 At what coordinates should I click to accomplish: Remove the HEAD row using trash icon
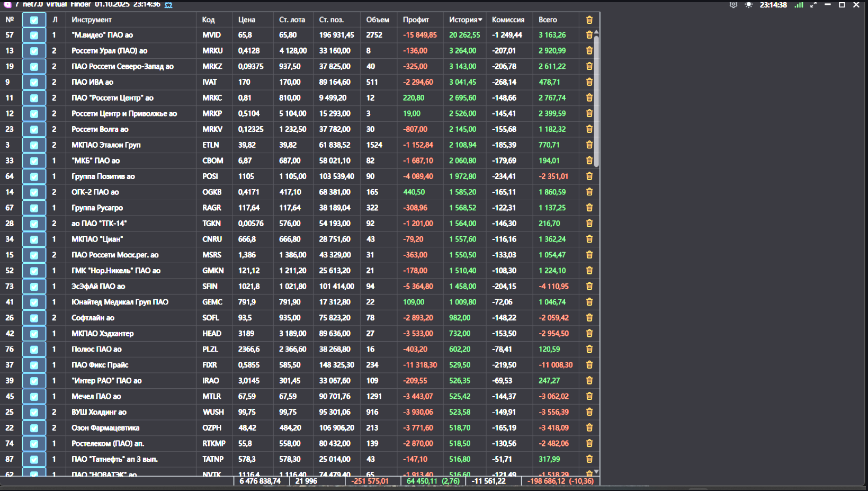(589, 333)
